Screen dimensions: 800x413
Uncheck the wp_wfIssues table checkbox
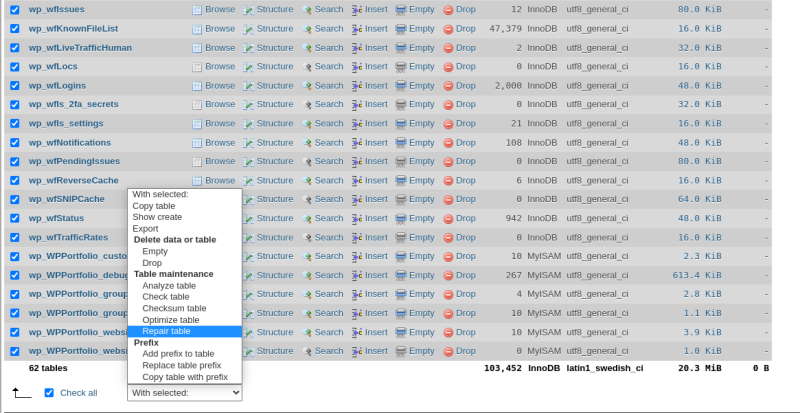[x=15, y=10]
